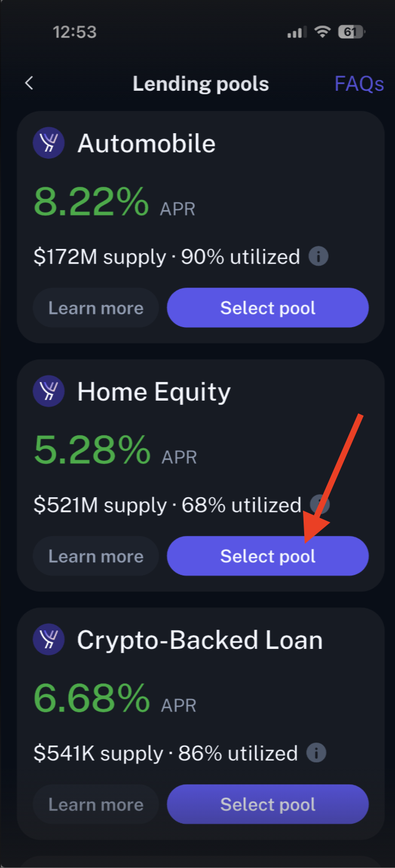Tap the Crypto-Backed Loan pool logo icon
Image resolution: width=395 pixels, height=868 pixels.
pos(48,640)
